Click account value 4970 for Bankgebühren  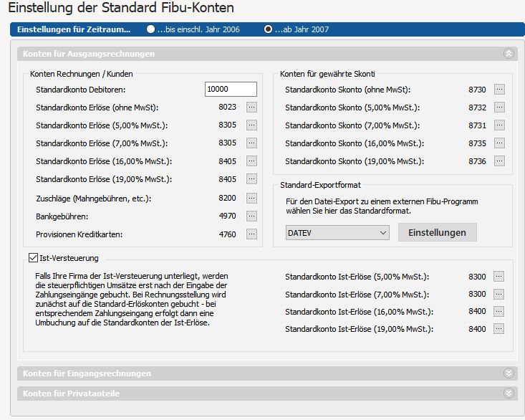pyautogui.click(x=227, y=216)
